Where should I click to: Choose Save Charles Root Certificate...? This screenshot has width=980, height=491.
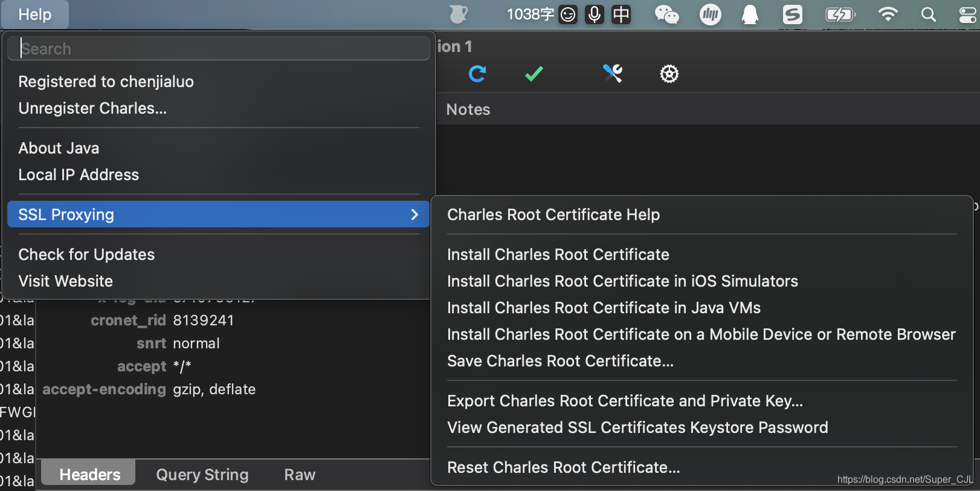[702, 361]
